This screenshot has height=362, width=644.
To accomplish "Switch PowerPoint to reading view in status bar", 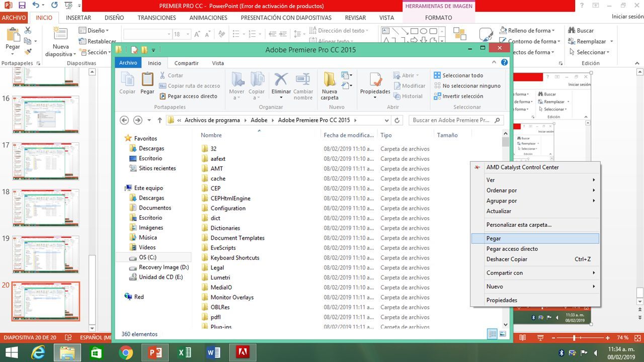I will [x=522, y=338].
